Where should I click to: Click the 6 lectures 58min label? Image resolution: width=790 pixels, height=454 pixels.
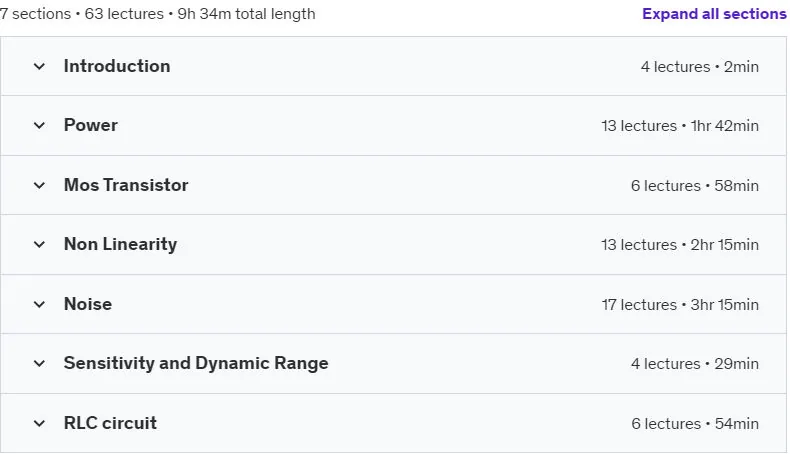[x=694, y=185]
